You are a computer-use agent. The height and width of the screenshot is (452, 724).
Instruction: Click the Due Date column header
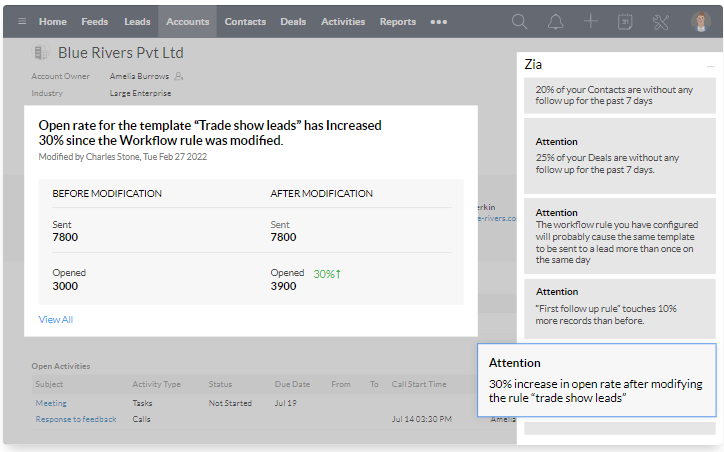[x=292, y=384]
